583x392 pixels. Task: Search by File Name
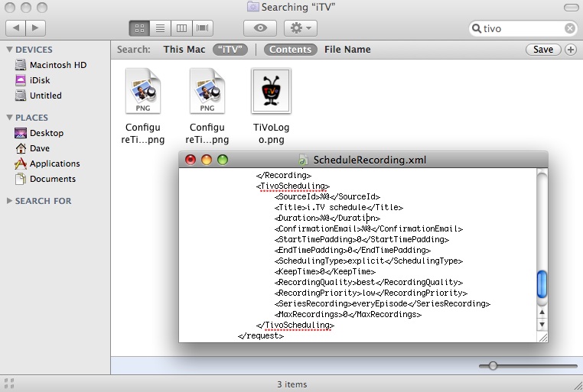click(347, 50)
